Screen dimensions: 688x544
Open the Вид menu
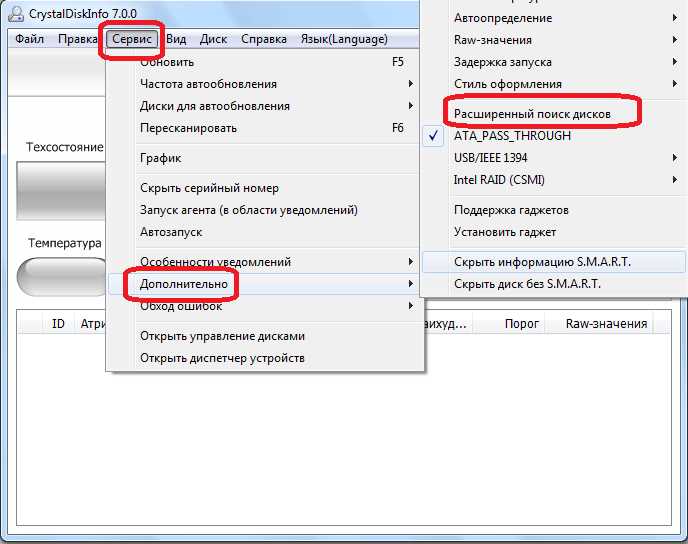[176, 39]
